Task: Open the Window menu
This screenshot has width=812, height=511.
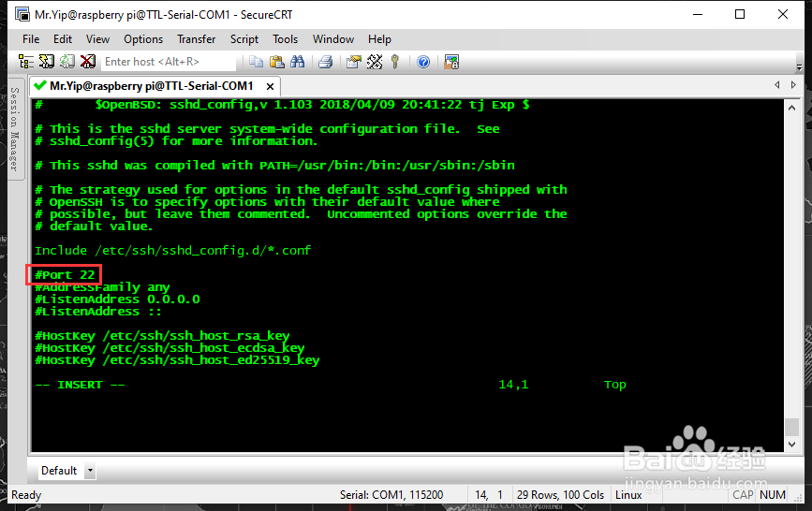Action: [333, 39]
